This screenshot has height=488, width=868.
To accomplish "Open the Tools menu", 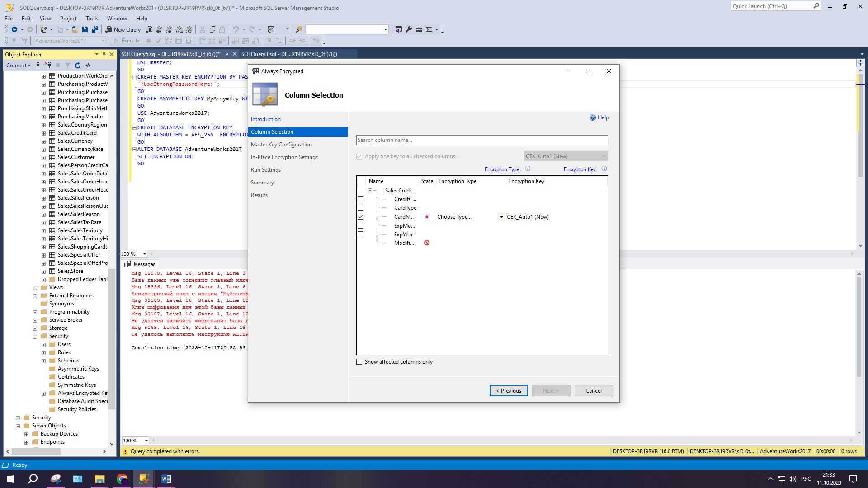I will click(x=92, y=19).
